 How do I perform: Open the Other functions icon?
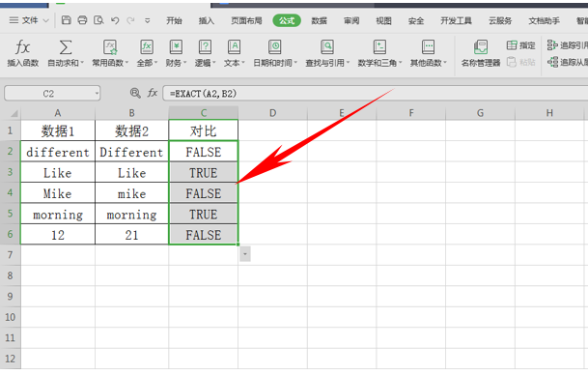pos(428,47)
